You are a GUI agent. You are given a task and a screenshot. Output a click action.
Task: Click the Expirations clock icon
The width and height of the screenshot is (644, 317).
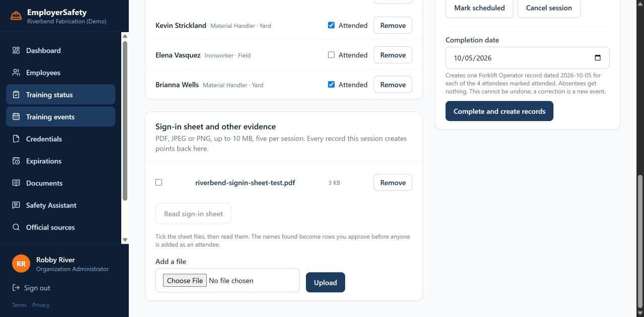click(x=16, y=161)
